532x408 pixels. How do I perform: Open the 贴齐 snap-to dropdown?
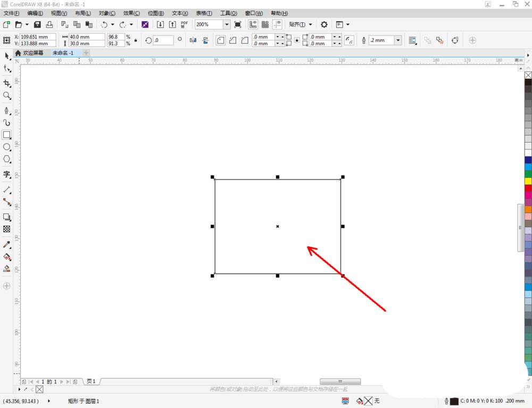pyautogui.click(x=301, y=24)
